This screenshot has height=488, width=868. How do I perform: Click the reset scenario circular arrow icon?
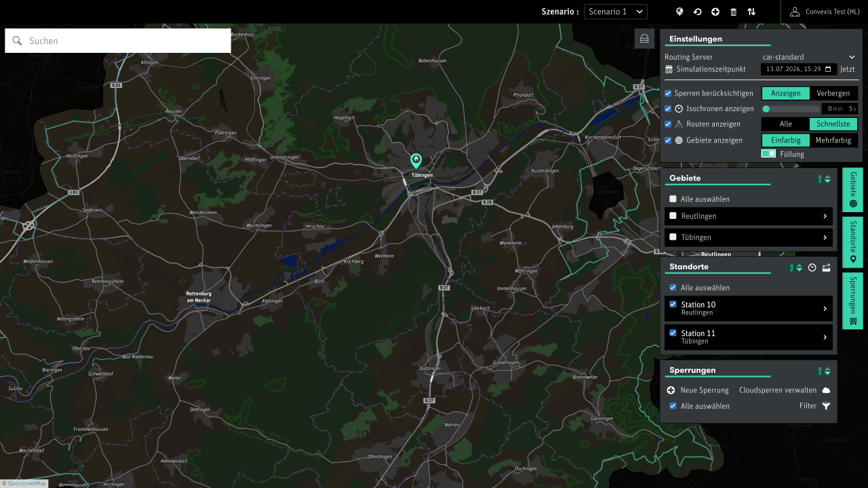point(697,12)
